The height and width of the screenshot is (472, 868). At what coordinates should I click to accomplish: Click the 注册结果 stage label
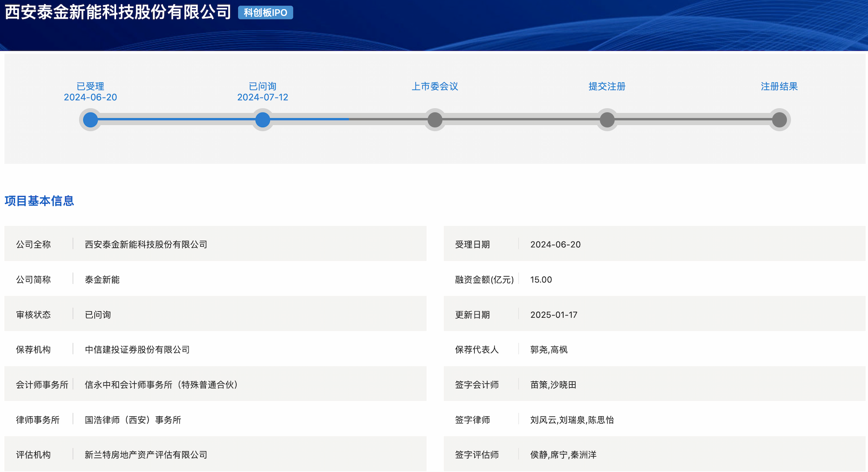(779, 86)
